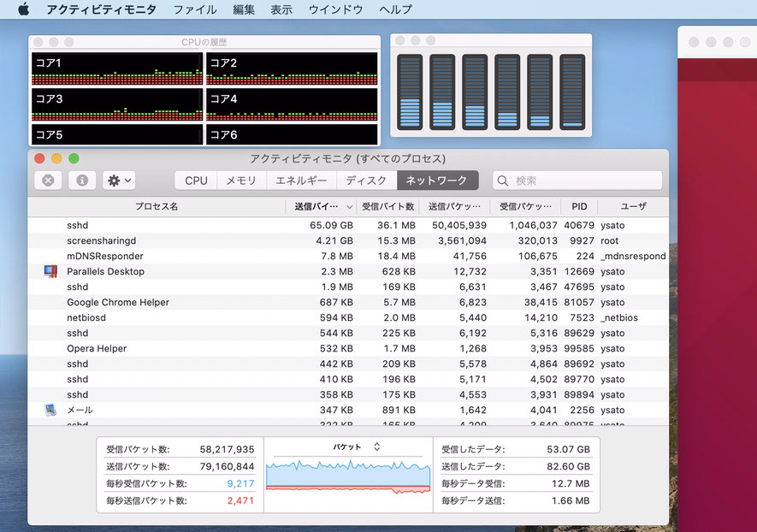Click the メール app icon
Image resolution: width=757 pixels, height=532 pixels.
point(50,411)
